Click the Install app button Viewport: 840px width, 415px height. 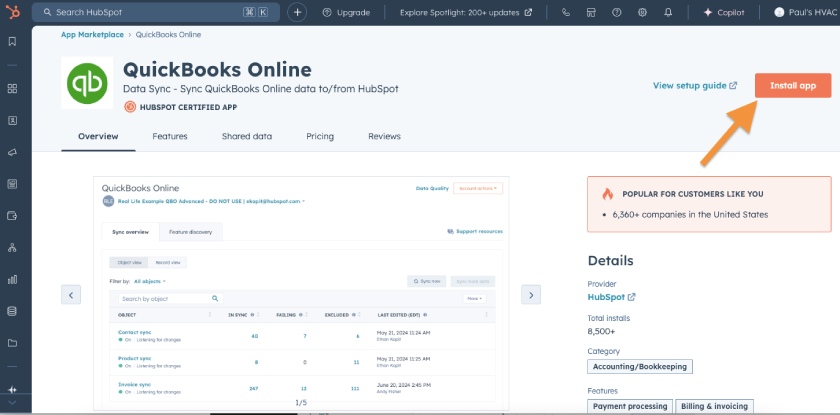[793, 86]
